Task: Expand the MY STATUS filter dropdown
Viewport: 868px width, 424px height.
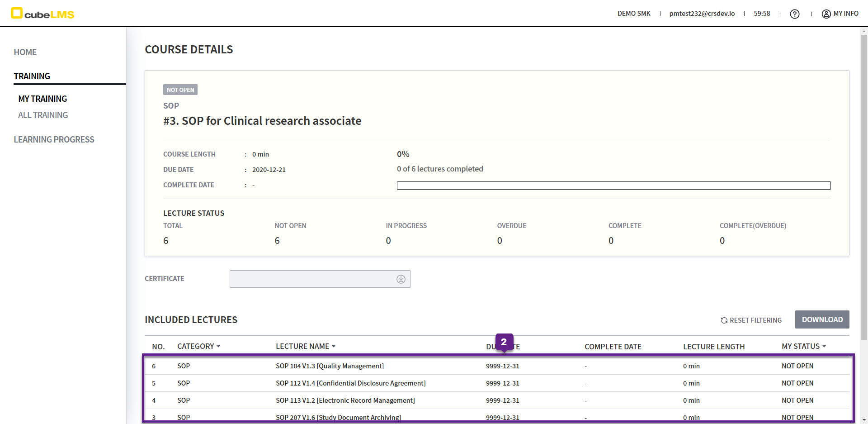Action: [824, 346]
